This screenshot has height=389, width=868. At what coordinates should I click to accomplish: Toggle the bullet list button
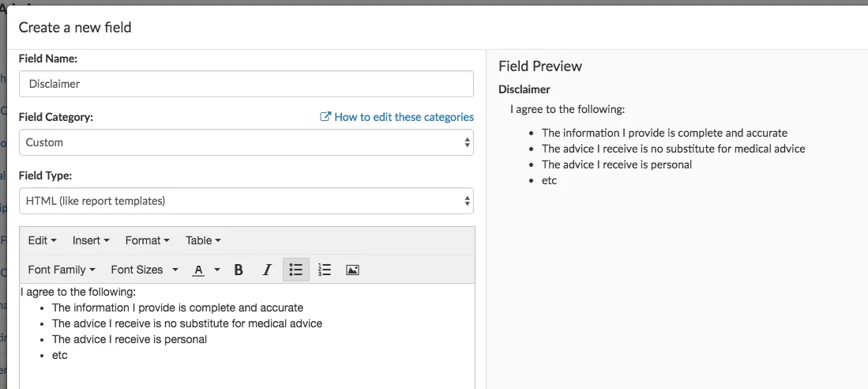[x=295, y=270]
